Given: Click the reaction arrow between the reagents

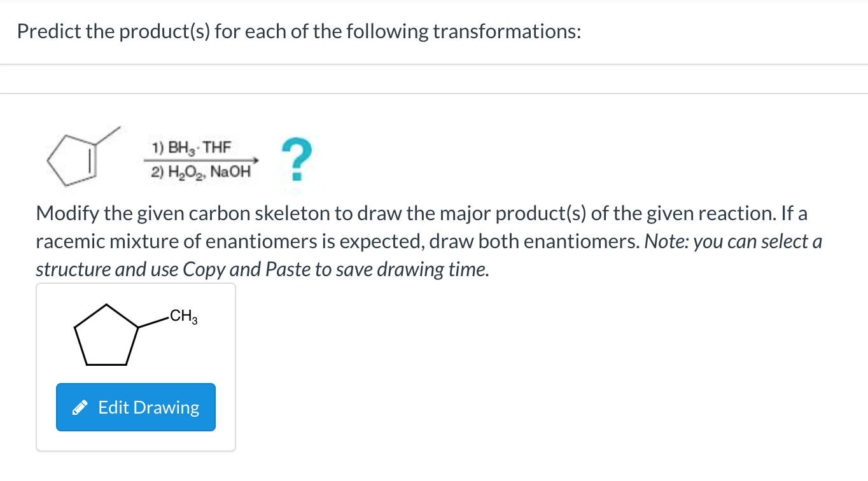Looking at the screenshot, I should (202, 161).
